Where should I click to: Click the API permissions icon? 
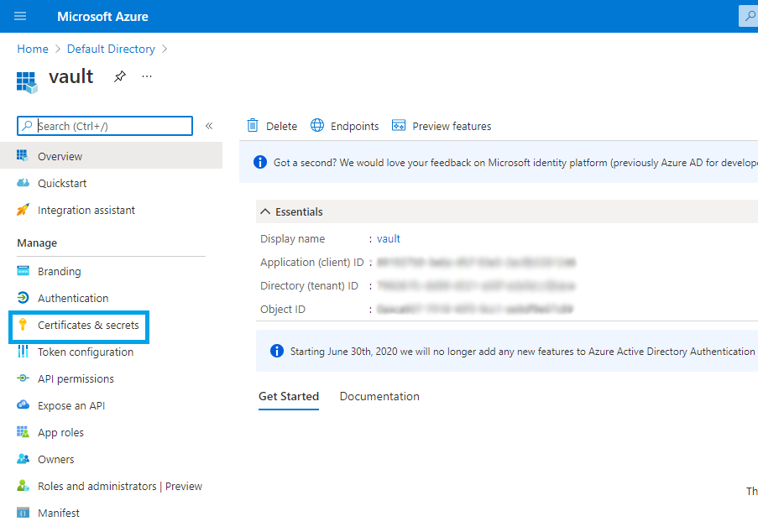click(23, 378)
